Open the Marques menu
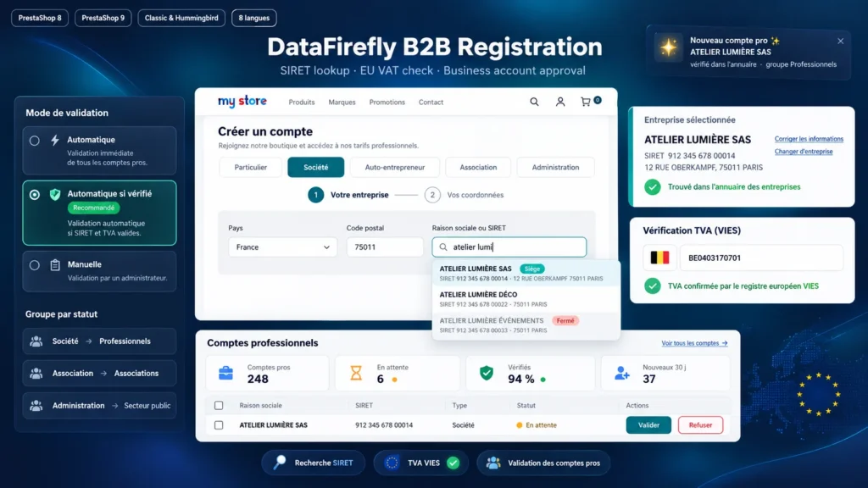Image resolution: width=868 pixels, height=488 pixels. point(342,103)
